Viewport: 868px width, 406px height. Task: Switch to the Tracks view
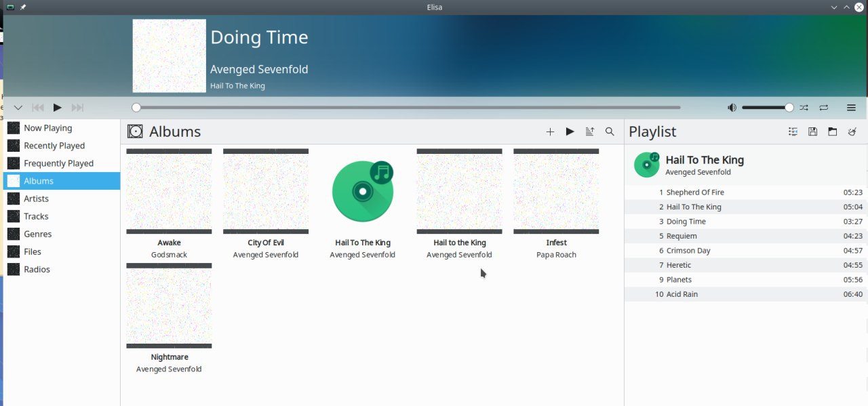pos(62,216)
